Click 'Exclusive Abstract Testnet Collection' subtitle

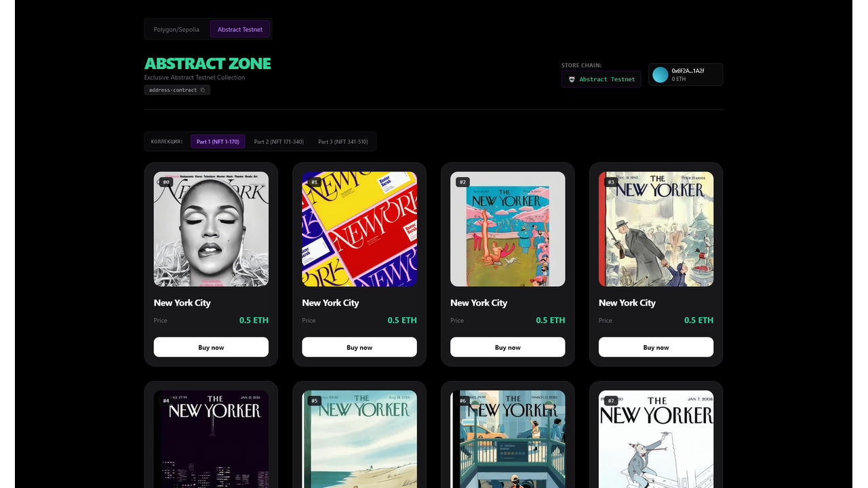click(195, 77)
